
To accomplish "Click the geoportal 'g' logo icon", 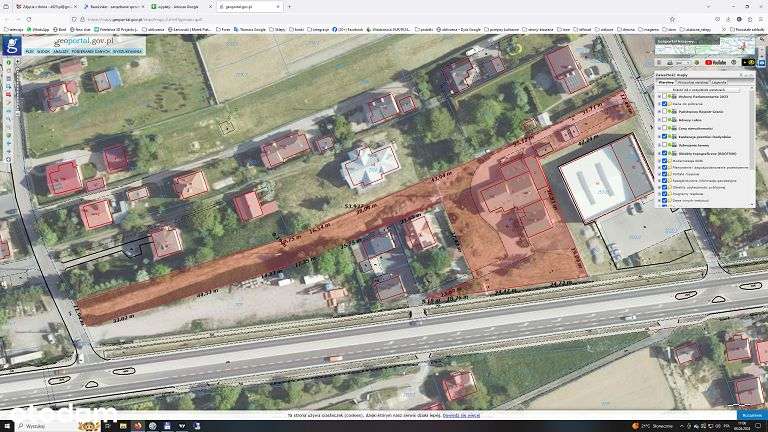I will click(12, 45).
